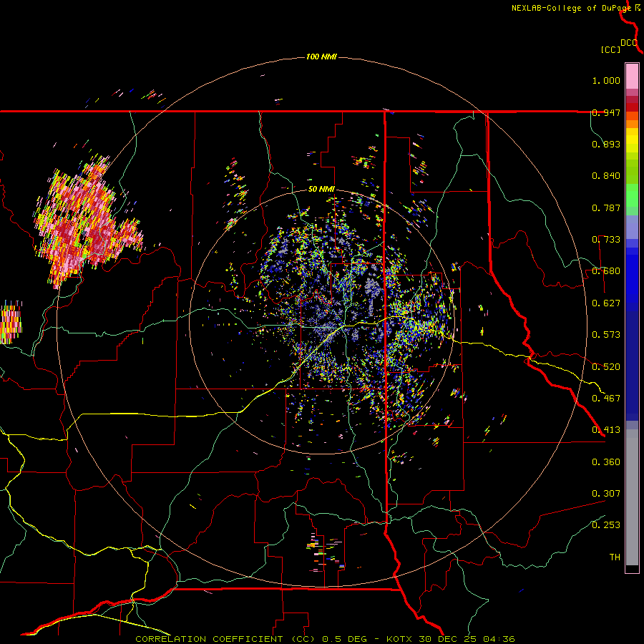Select the 0.947 scale label
The image size is (644, 644).
606,112
